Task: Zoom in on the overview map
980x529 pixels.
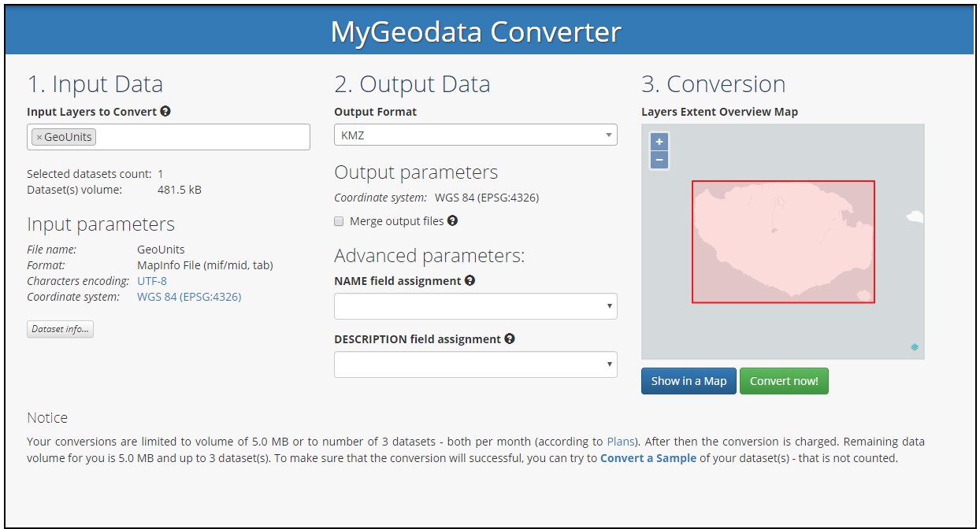Action: 659,142
